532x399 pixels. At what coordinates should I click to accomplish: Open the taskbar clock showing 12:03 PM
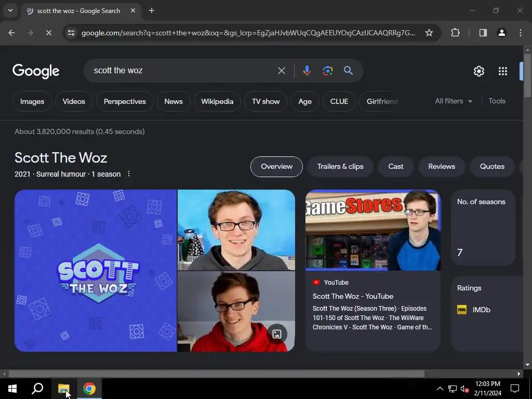pyautogui.click(x=487, y=389)
